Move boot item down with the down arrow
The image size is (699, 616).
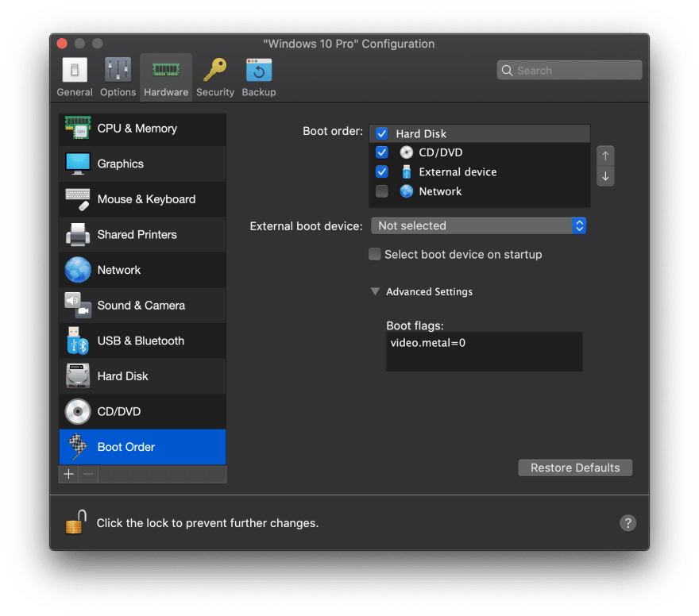605,176
